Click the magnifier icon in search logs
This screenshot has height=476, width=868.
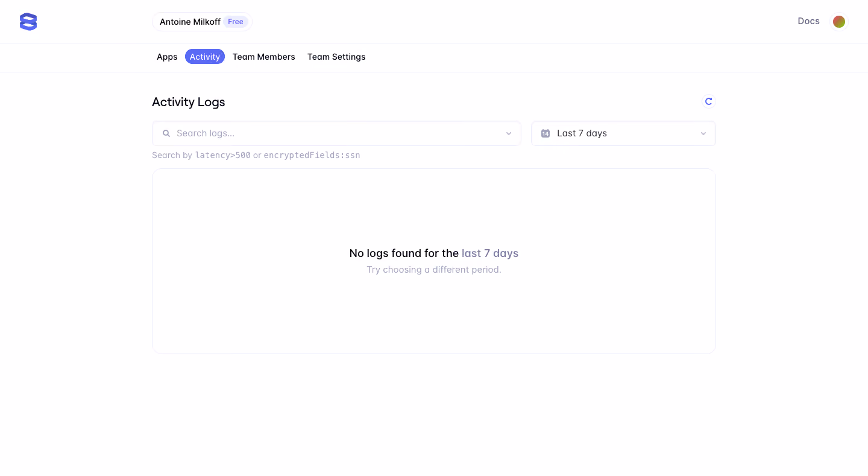(166, 133)
